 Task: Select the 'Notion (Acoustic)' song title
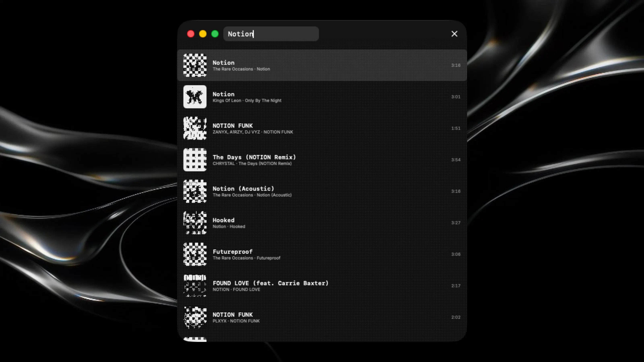coord(243,189)
